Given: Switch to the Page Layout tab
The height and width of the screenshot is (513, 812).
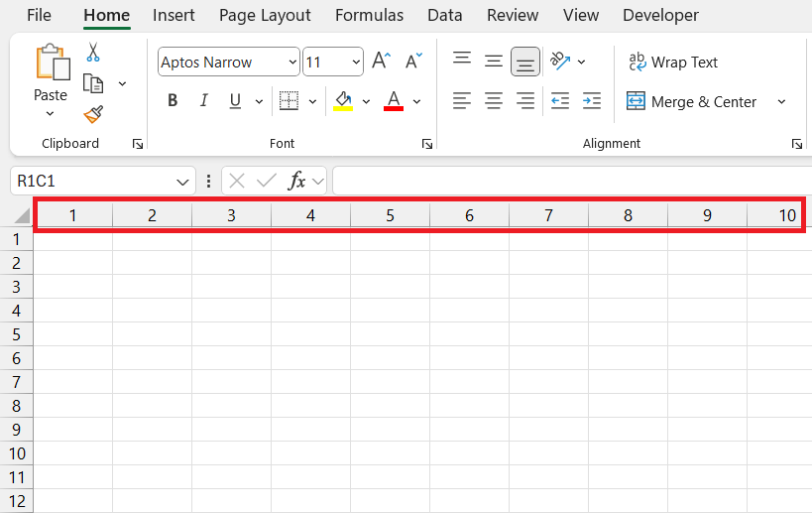Looking at the screenshot, I should pos(265,16).
